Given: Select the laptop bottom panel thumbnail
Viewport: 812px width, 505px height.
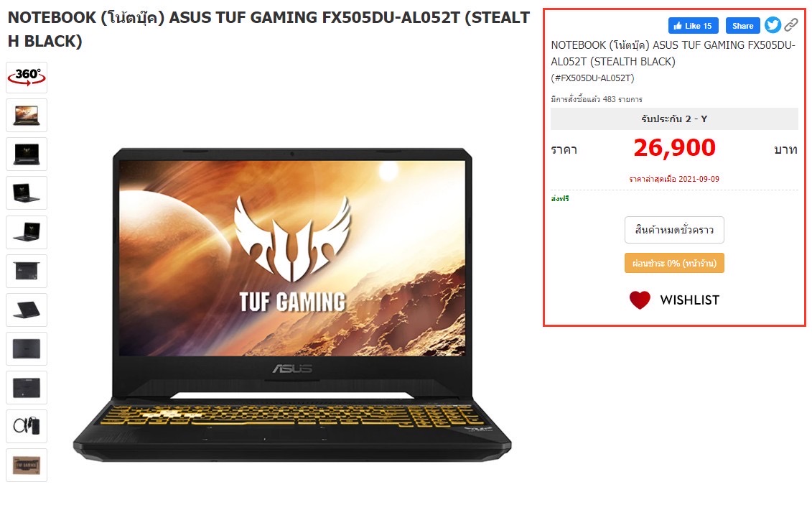Looking at the screenshot, I should click(x=27, y=387).
